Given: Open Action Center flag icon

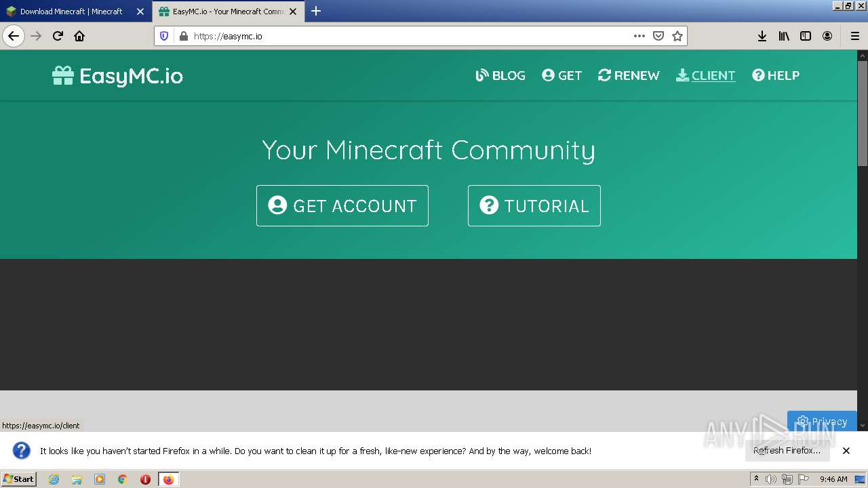Looking at the screenshot, I should point(804,479).
